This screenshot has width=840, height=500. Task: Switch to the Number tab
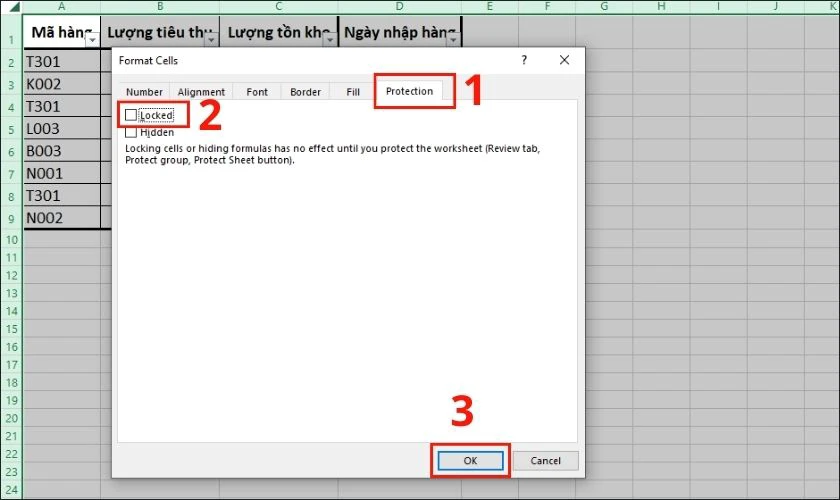tap(144, 92)
